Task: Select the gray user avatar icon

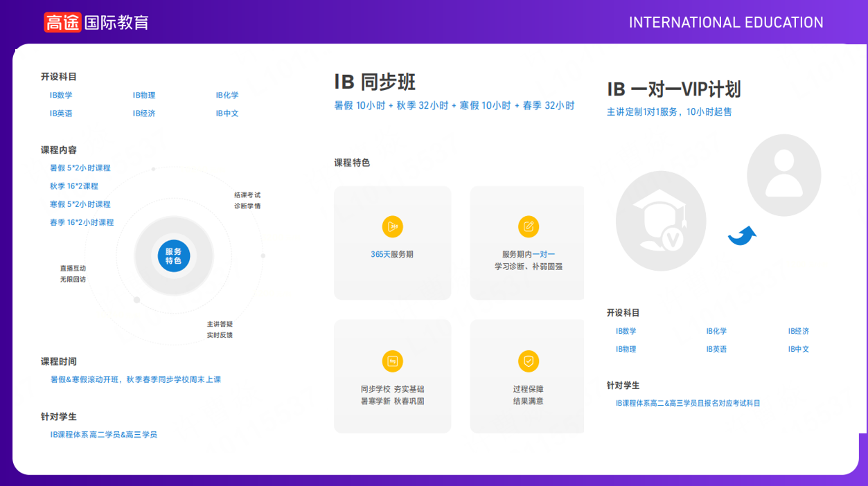Action: (x=783, y=175)
